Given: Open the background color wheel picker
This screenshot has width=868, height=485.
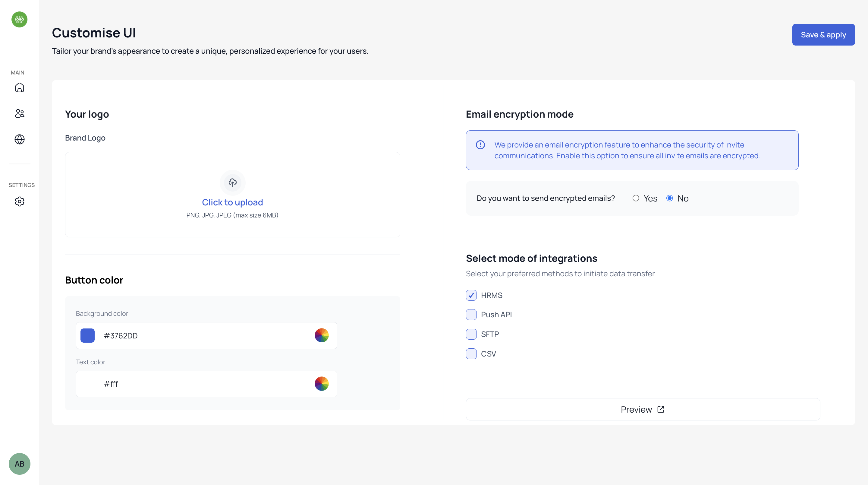Looking at the screenshot, I should (322, 335).
